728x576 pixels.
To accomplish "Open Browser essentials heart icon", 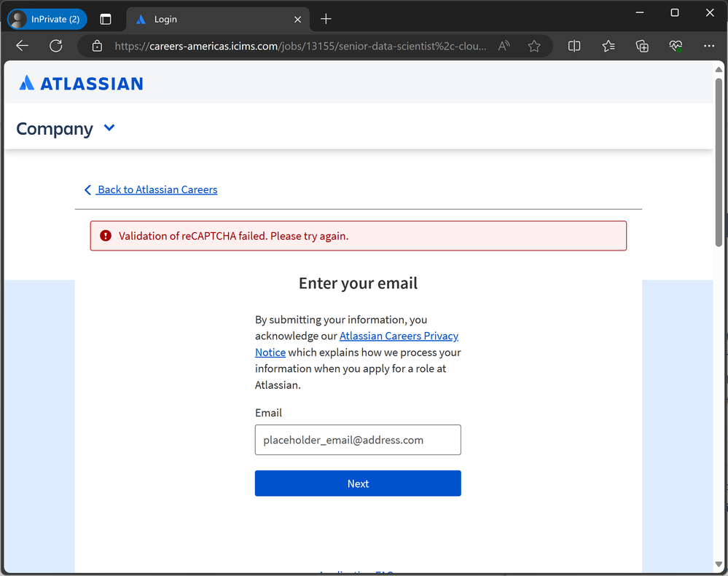I will coord(676,46).
